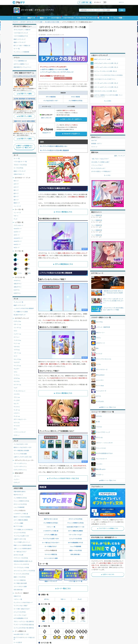
Task: Open the イラスト違いカード一覧 banner thumbnail
Action: coord(75,574)
